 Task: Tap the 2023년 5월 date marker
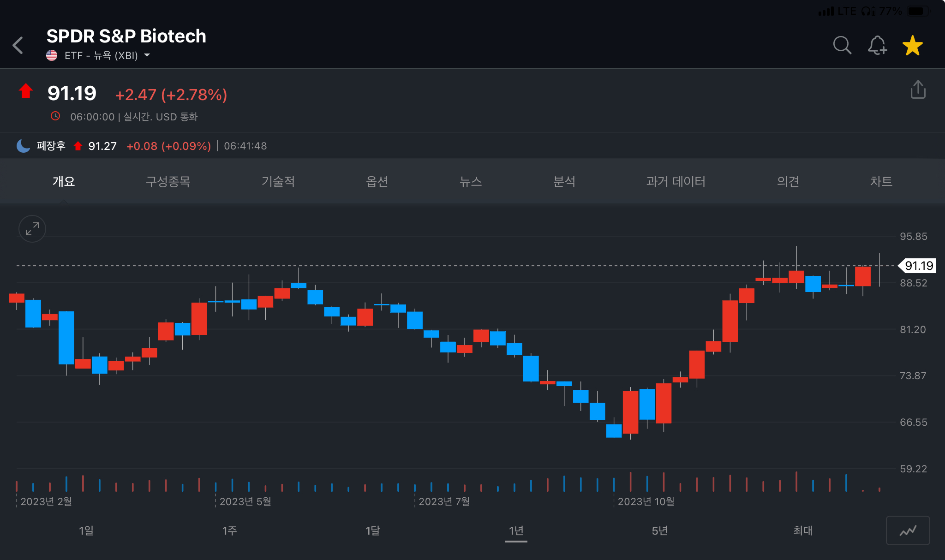coord(245,501)
